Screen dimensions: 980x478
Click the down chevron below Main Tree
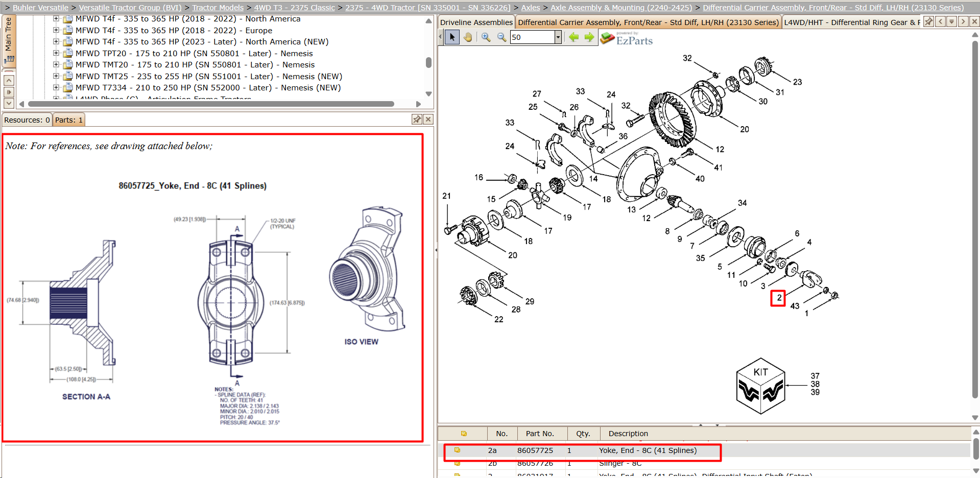9,103
